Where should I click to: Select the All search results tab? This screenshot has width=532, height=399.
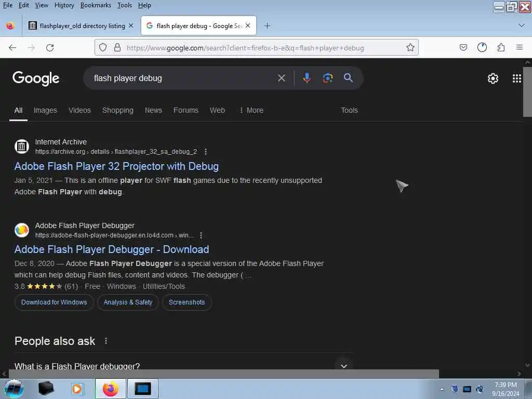click(18, 110)
